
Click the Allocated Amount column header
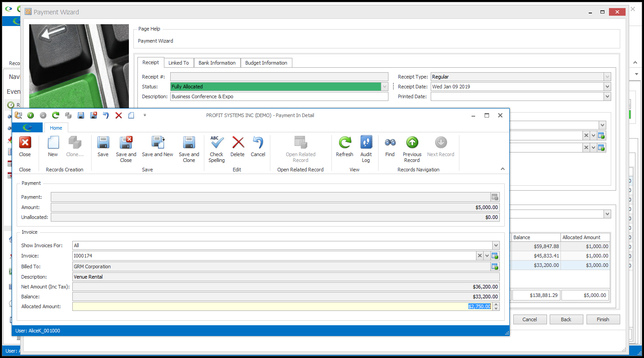[586, 237]
